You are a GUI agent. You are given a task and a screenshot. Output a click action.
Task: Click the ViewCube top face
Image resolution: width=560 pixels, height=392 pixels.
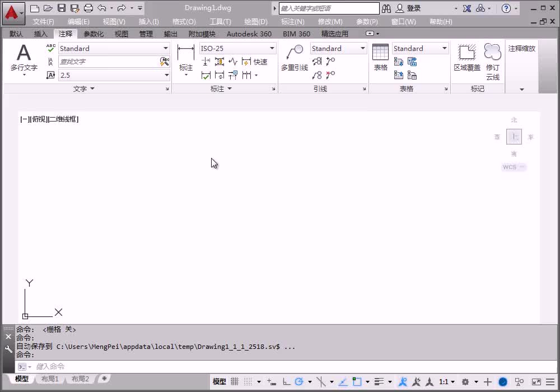[514, 137]
